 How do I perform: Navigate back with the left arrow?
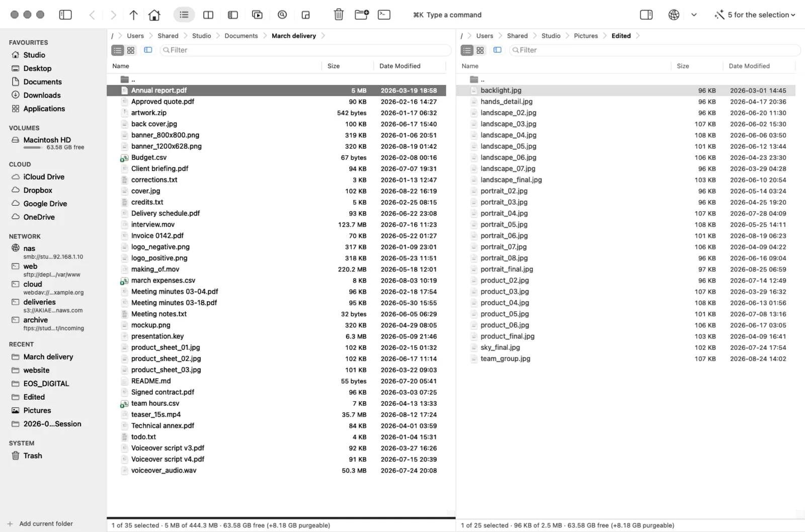(92, 15)
